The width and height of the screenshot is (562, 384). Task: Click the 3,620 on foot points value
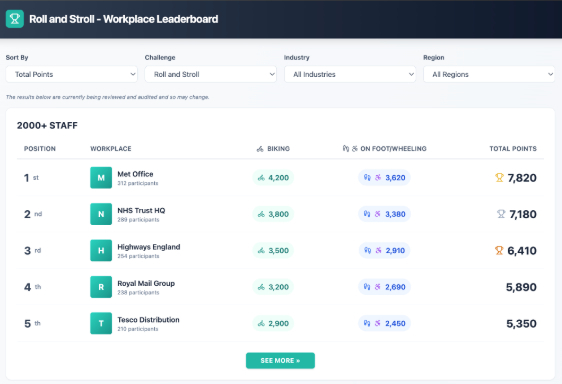click(x=395, y=177)
